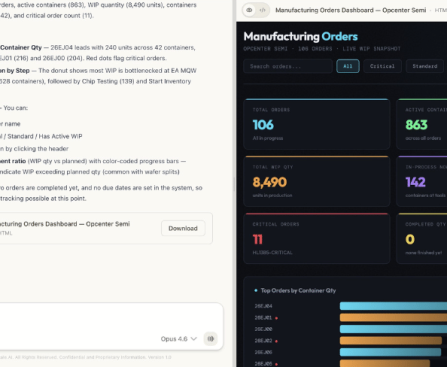Select the All filter
447x367 pixels.
tap(348, 66)
